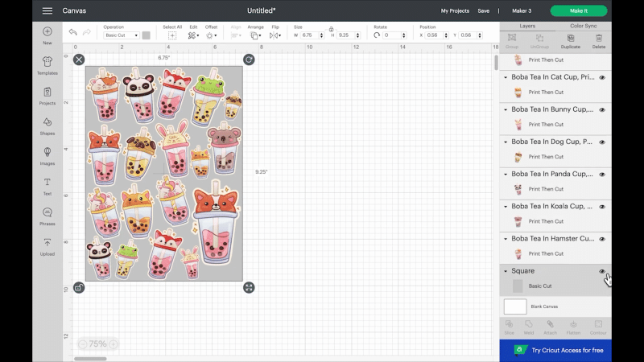Hide the Square layer
This screenshot has width=644, height=362.
[x=602, y=271]
